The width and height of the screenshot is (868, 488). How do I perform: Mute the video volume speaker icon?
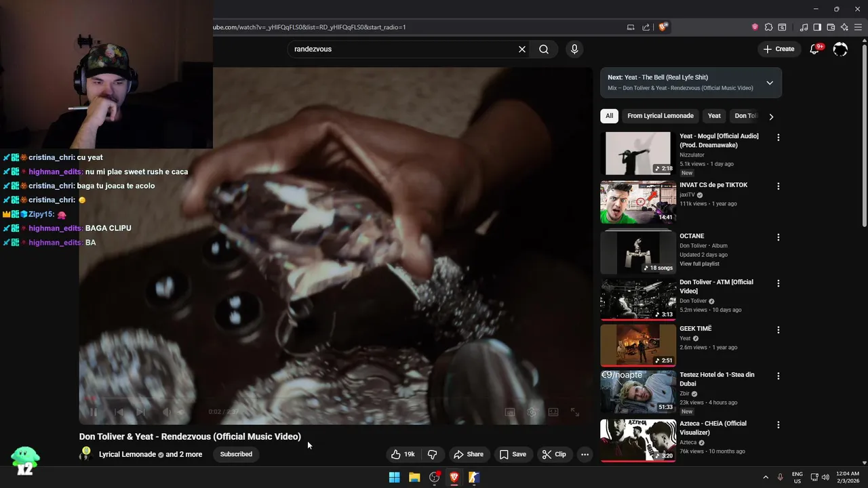167,411
